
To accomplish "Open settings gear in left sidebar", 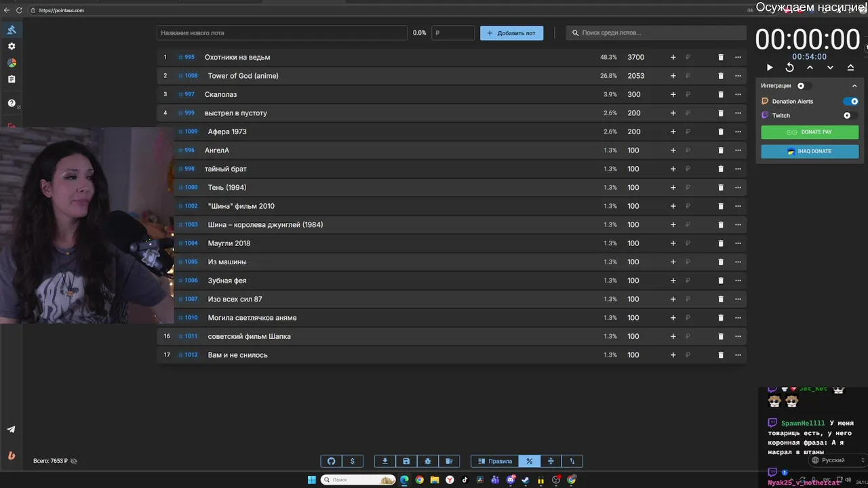I will click(12, 46).
